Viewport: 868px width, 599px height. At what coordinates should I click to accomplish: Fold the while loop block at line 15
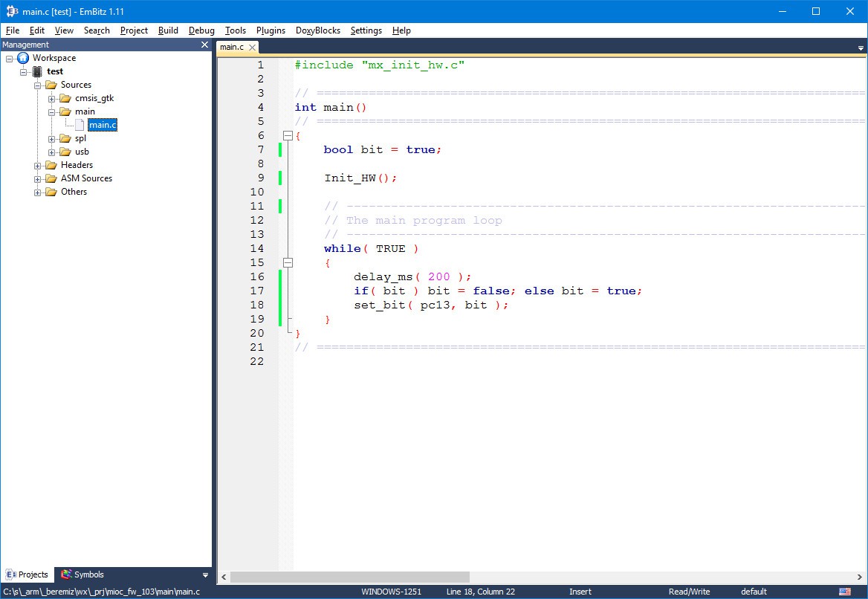288,263
